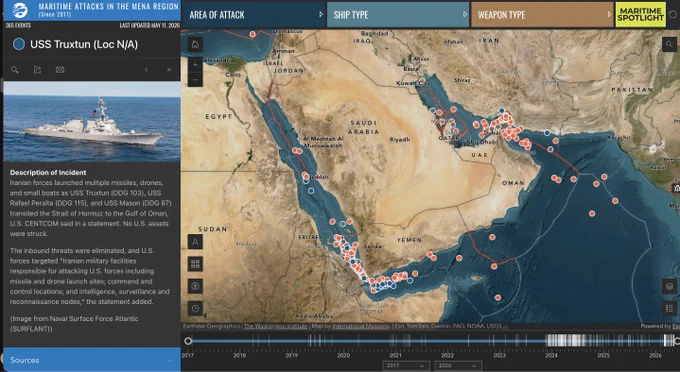This screenshot has height=372, width=680.
Task: Click the SURFLANT image credit text
Action: click(x=74, y=323)
